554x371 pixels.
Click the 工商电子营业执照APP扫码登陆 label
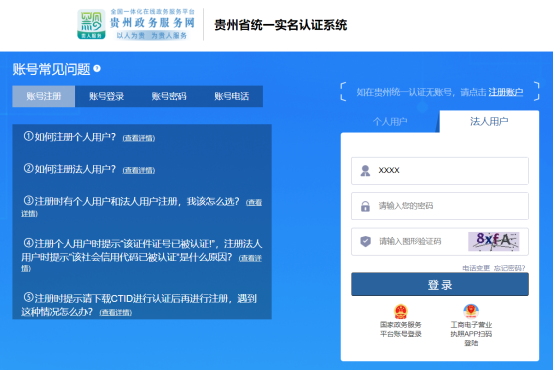[471, 334]
